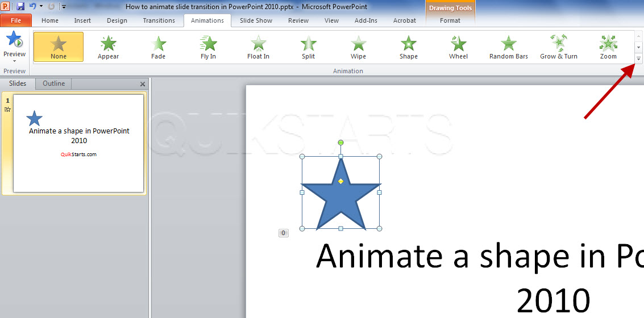The width and height of the screenshot is (644, 318).
Task: Select the None animation effect
Action: (x=59, y=47)
